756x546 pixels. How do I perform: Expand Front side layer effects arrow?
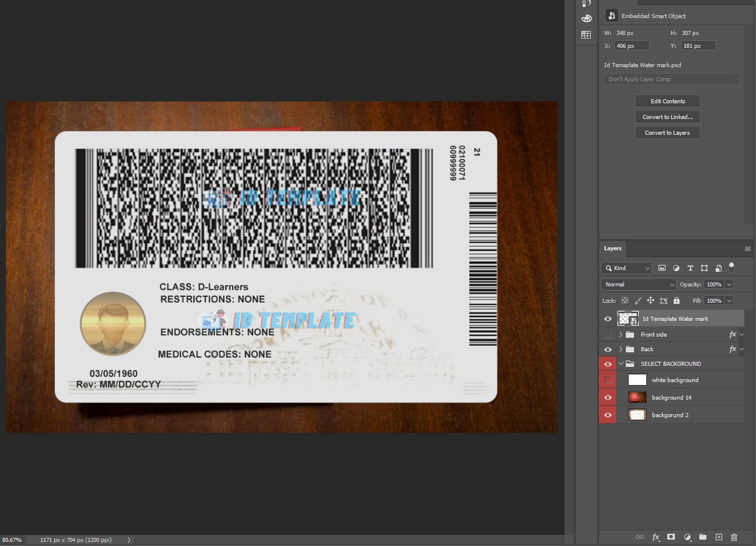point(741,334)
